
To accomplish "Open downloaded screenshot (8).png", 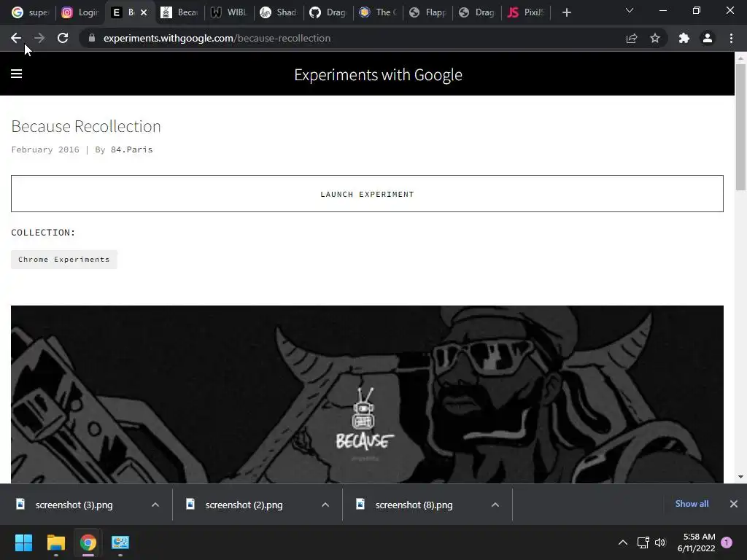I will 414,505.
